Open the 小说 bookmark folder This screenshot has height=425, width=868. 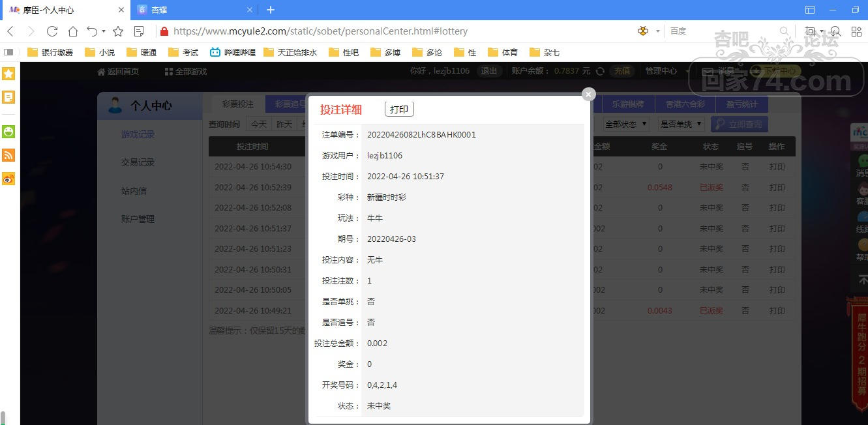[100, 52]
